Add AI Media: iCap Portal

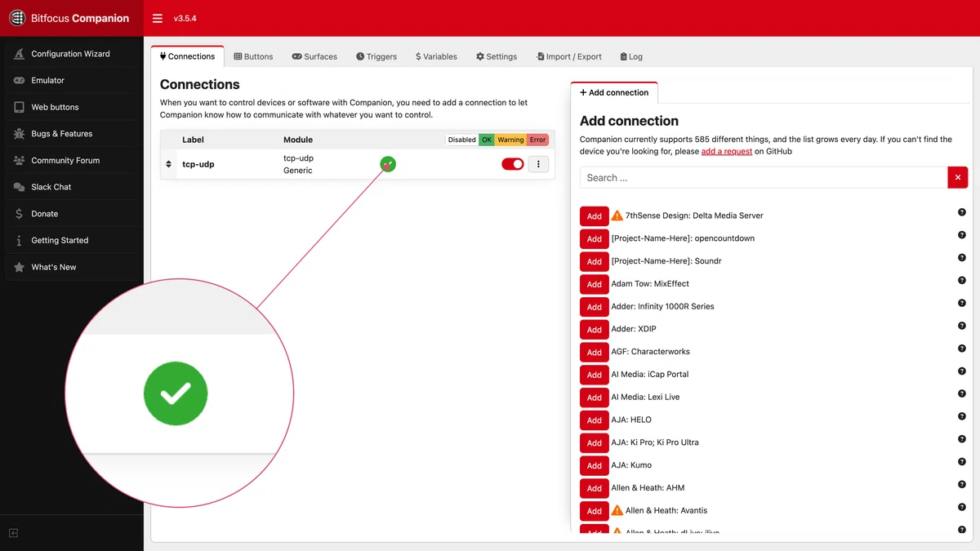click(594, 375)
